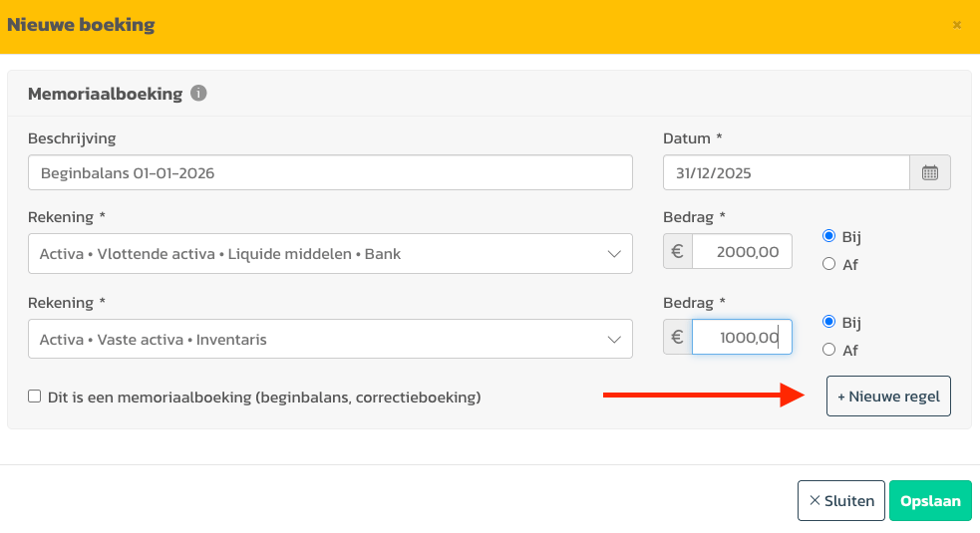Select Af for the Inventaris row
Image resolution: width=980 pixels, height=533 pixels.
828,350
